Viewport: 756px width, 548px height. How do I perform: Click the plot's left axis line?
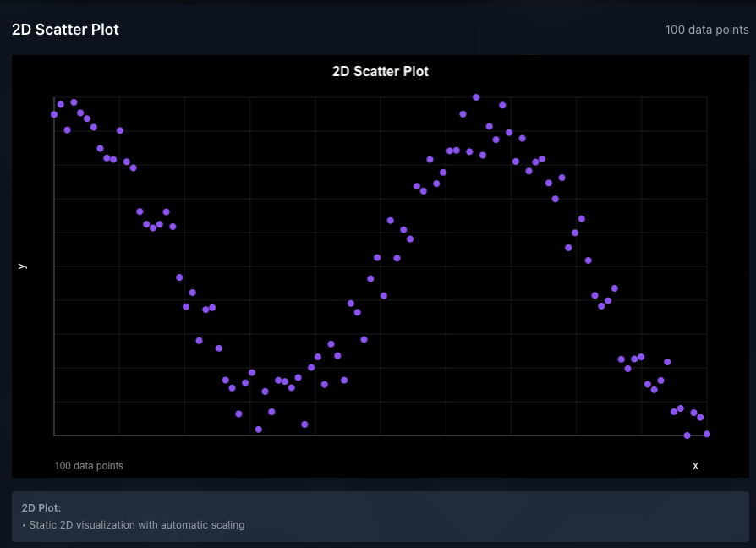click(x=53, y=266)
